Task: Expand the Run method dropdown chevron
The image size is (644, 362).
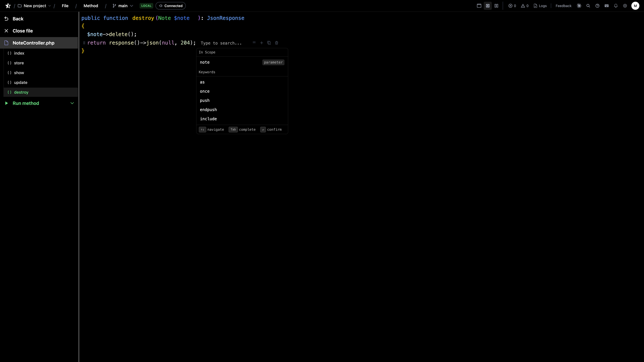Action: 72,103
